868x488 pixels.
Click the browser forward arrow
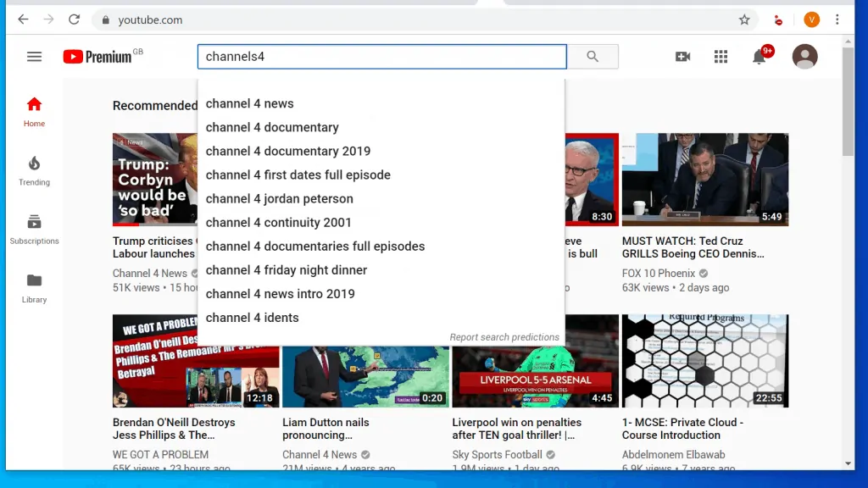48,19
